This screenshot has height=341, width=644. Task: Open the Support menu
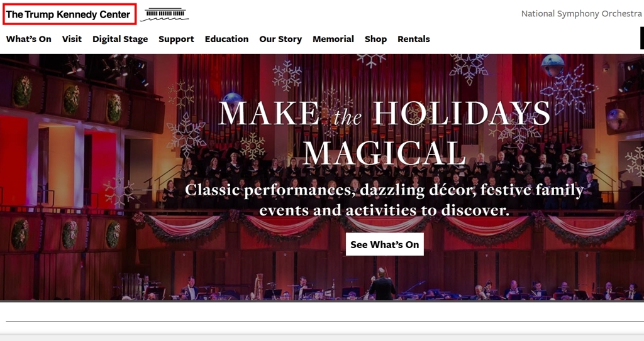point(176,39)
